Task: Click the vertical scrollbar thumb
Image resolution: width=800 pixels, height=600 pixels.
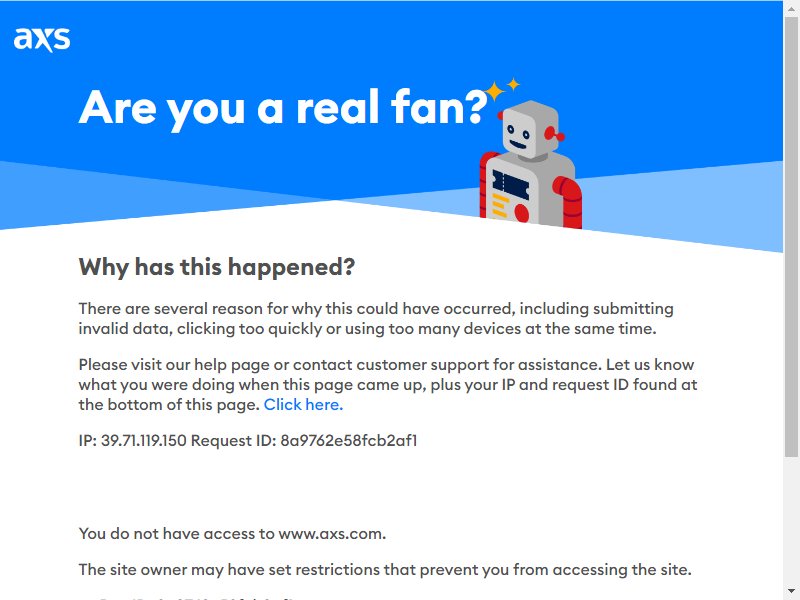Action: pos(791,237)
